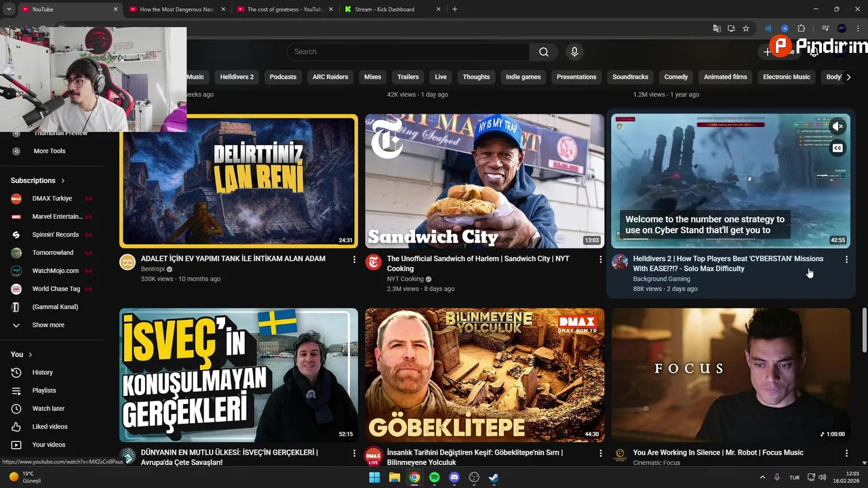The image size is (868, 488).
Task: Open the WatchMojo.com subscription channel
Action: pyautogui.click(x=52, y=270)
